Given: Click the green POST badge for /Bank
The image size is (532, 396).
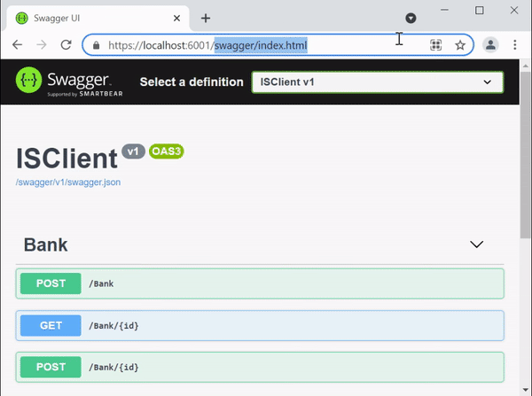Looking at the screenshot, I should pos(51,283).
